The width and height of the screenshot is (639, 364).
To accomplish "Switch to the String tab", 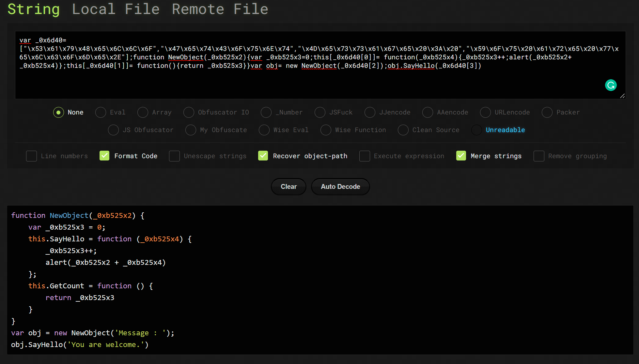I will click(34, 9).
